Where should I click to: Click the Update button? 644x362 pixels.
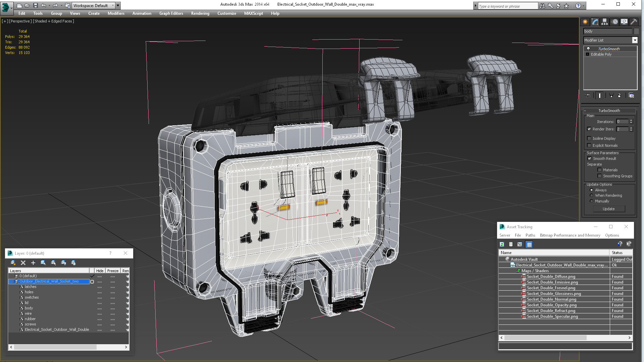(608, 209)
